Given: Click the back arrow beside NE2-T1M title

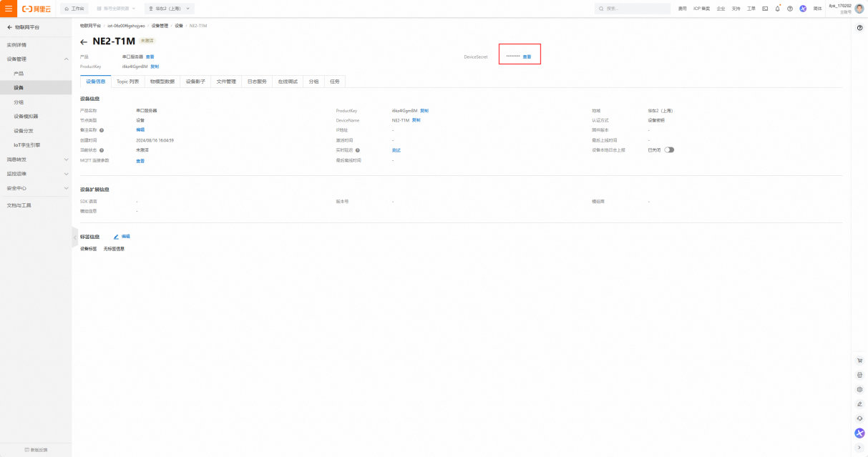Looking at the screenshot, I should pos(84,42).
